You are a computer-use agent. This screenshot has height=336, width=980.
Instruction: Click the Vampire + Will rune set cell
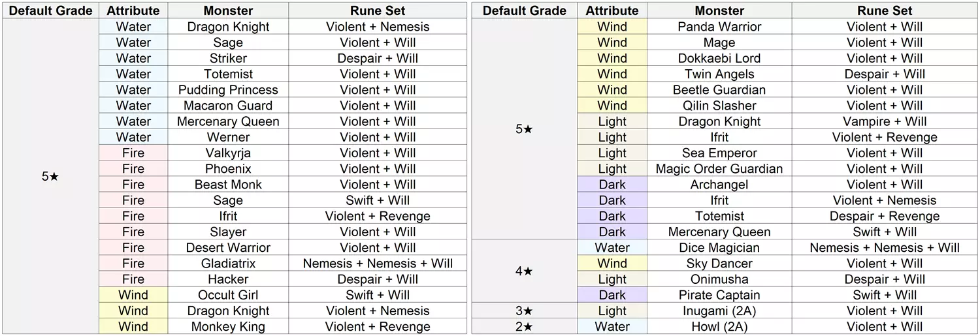[x=885, y=121]
